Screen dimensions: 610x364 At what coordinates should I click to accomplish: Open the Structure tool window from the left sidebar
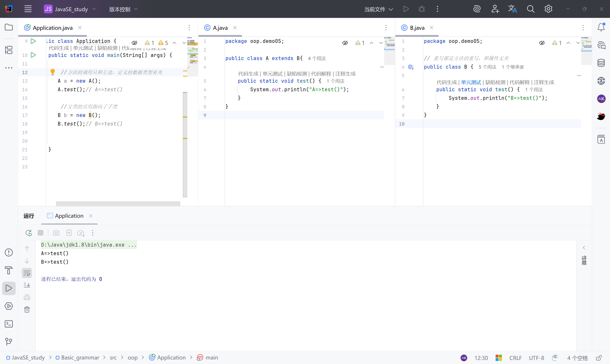(9, 50)
